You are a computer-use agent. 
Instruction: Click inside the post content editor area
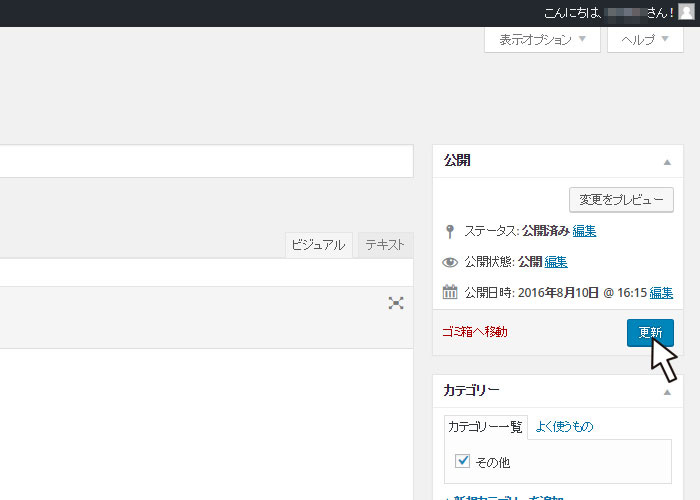point(207,424)
